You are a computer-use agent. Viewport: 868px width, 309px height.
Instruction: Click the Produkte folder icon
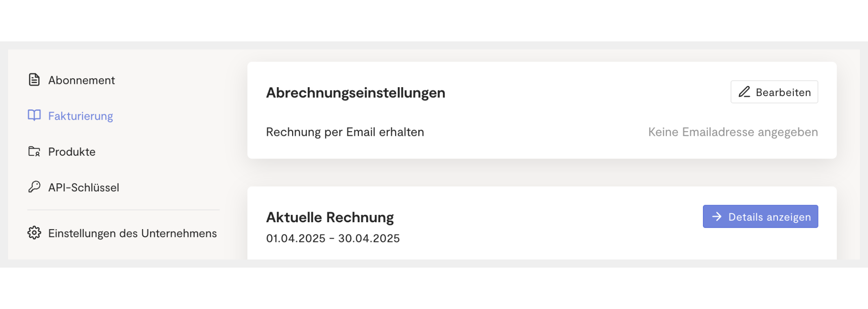tap(34, 152)
